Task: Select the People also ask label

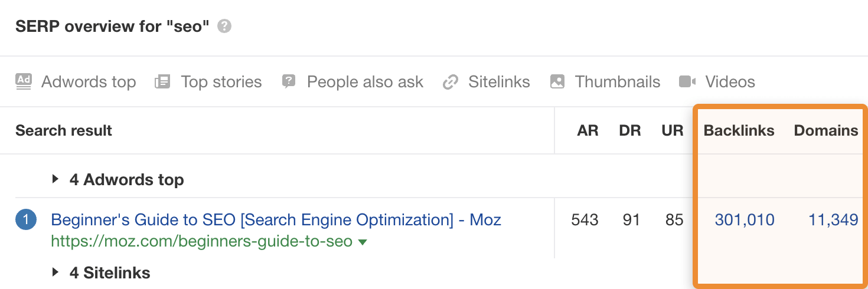Action: point(365,81)
